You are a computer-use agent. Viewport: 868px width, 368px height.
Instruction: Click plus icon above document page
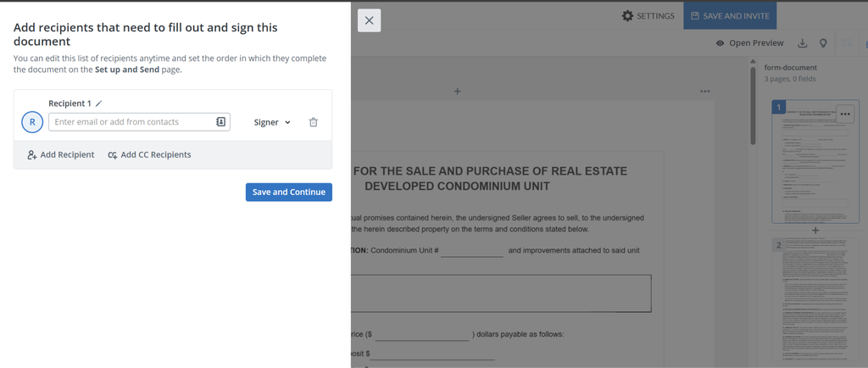[457, 92]
